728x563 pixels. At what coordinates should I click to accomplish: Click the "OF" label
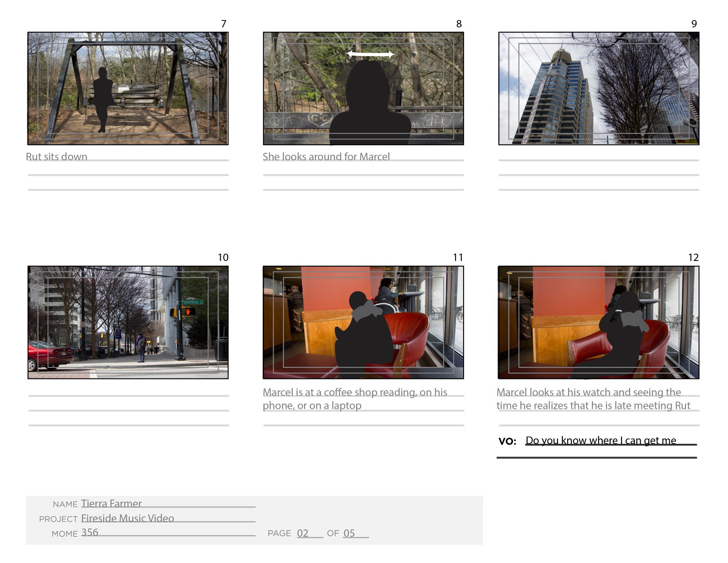point(333,533)
